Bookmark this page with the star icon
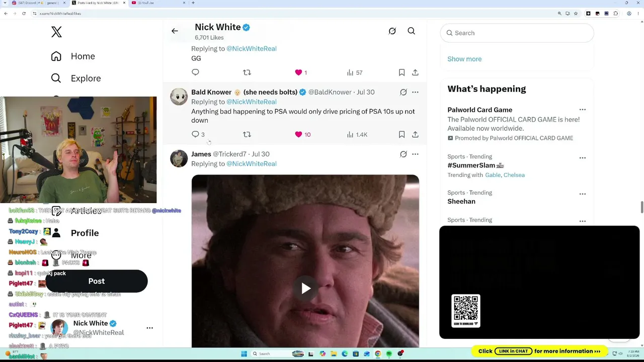 576,14
